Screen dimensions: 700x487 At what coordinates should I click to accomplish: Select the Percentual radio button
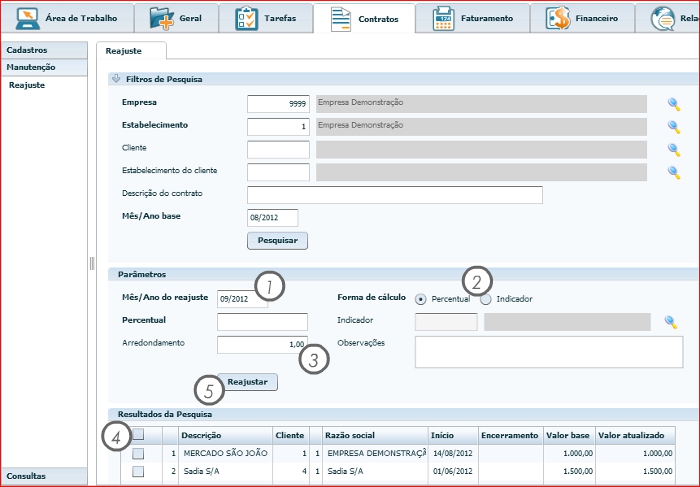pos(420,299)
